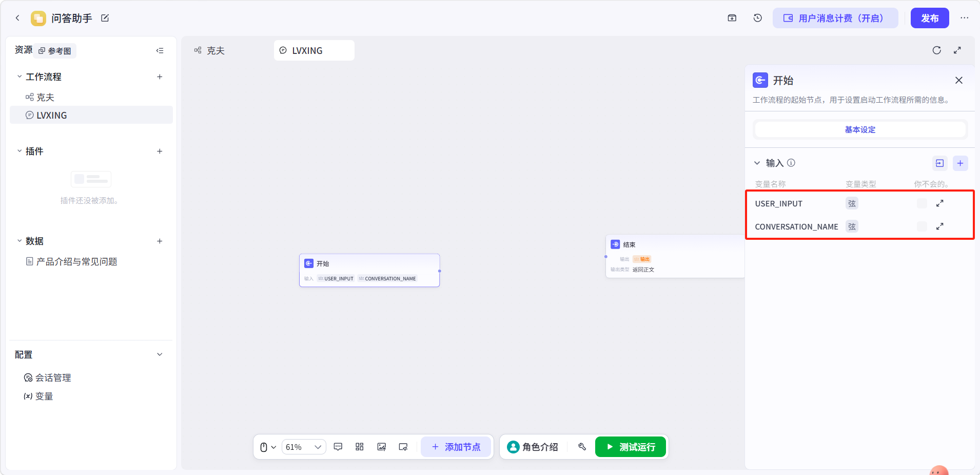This screenshot has height=475, width=980.
Task: Open the wrench debug tool icon
Action: (582, 447)
